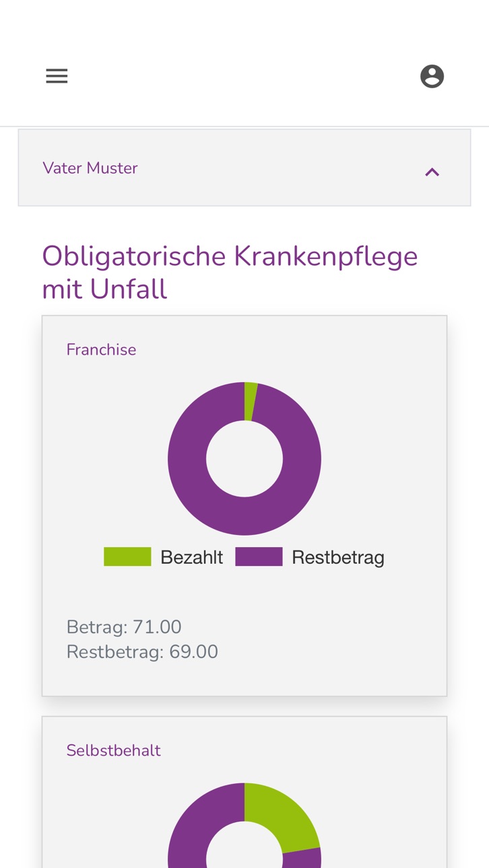Click the Selbstbehalt card title
This screenshot has height=868, width=489.
click(113, 751)
